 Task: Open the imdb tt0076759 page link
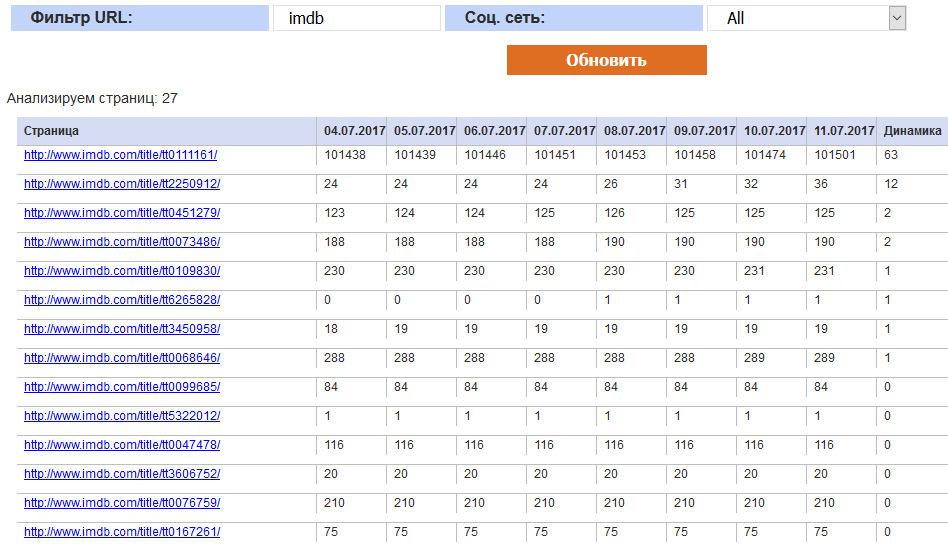tap(122, 503)
